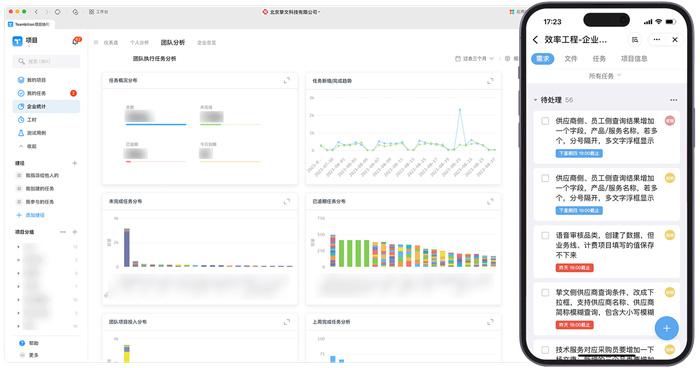This screenshot has height=368, width=700.
Task: Click the hamburger menu icon left of 仪表盘
Action: tap(96, 42)
